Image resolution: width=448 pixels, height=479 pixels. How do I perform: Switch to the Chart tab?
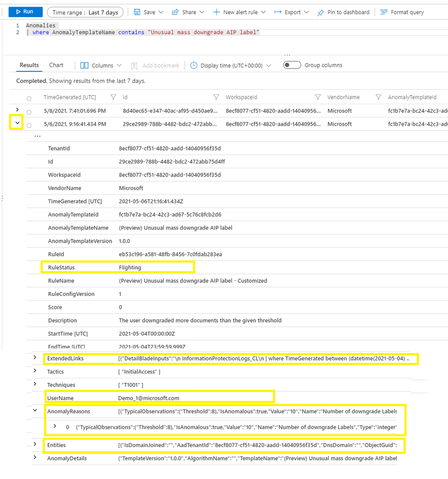click(x=56, y=65)
